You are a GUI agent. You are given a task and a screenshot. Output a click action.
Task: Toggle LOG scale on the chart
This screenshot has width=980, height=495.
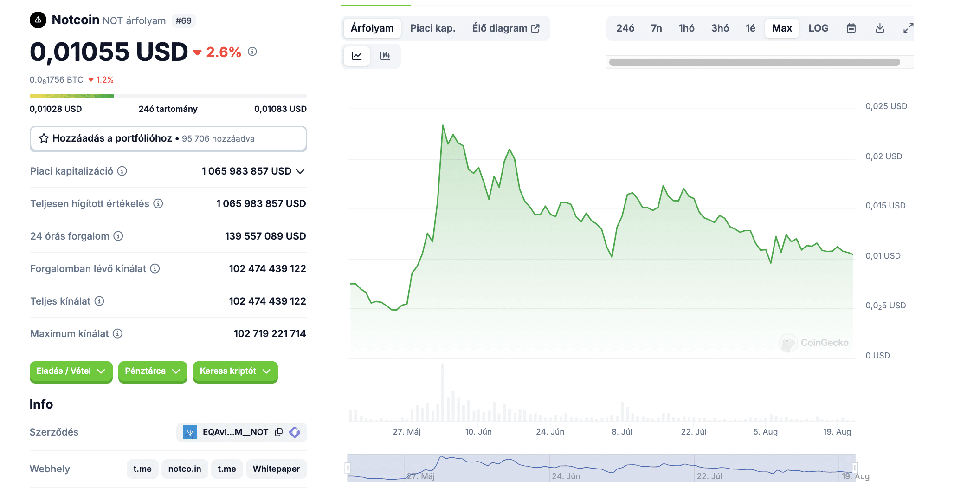[x=818, y=28]
